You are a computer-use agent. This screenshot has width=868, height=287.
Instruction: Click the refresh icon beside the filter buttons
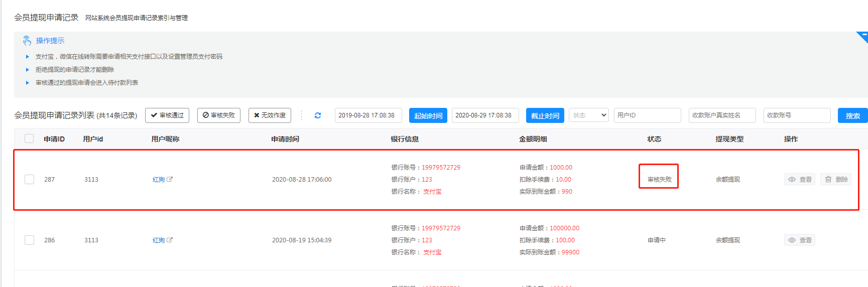(318, 115)
